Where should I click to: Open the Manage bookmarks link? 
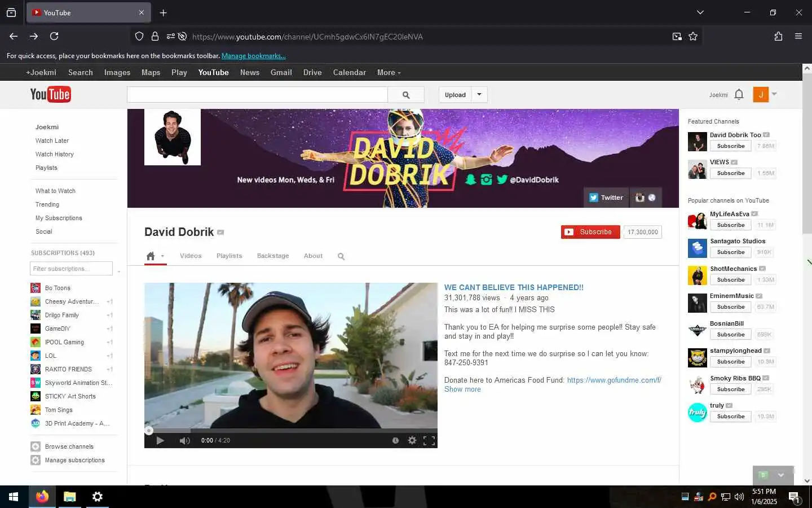254,56
